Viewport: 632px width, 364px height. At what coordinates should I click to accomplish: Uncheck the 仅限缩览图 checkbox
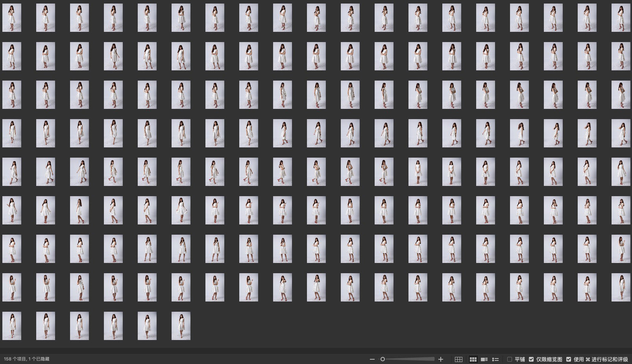[531, 359]
